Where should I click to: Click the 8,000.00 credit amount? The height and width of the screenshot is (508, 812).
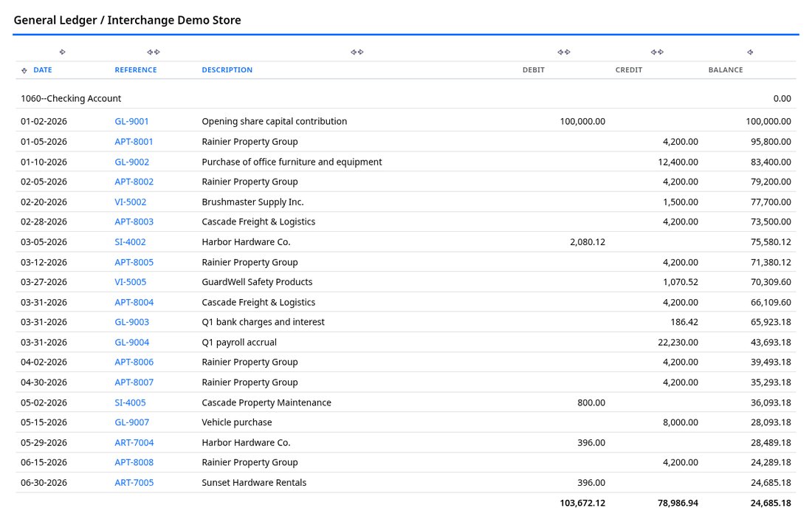[x=681, y=422]
